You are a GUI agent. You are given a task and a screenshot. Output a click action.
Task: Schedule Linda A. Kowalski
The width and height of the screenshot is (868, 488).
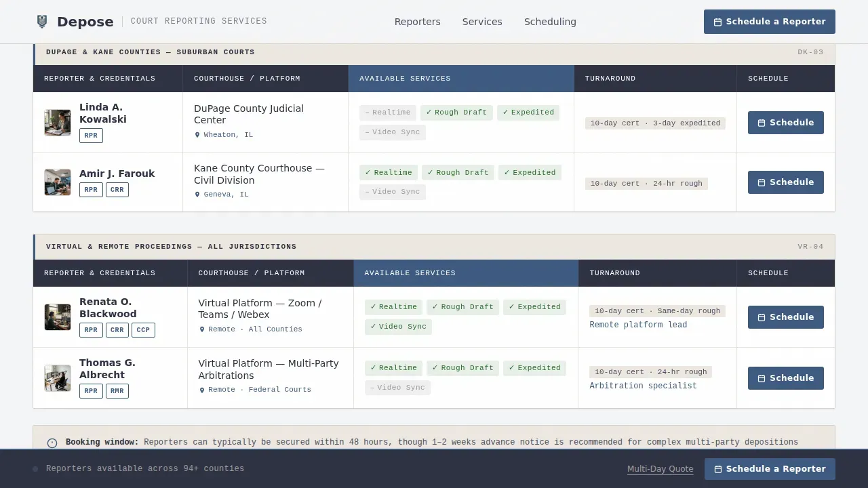(x=786, y=123)
